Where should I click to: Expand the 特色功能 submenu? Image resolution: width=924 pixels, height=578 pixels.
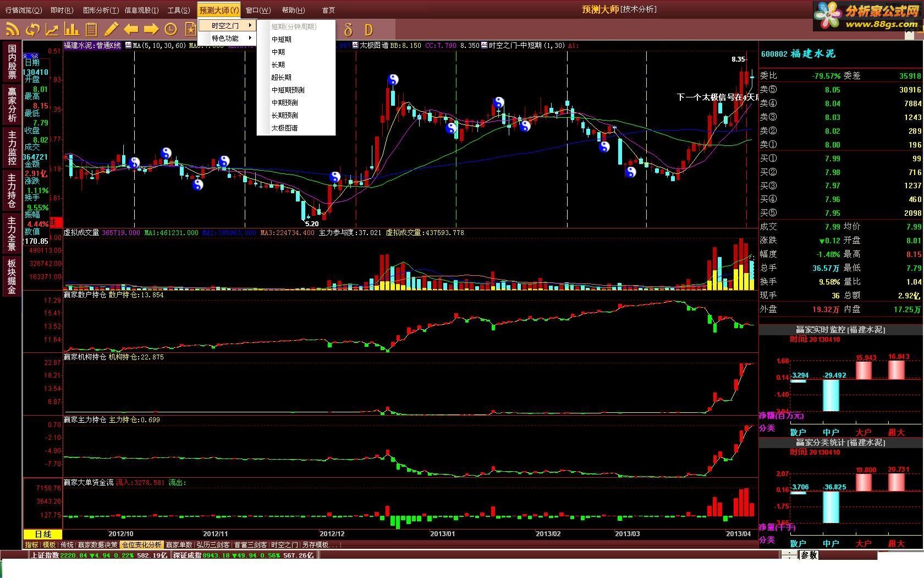tap(228, 38)
